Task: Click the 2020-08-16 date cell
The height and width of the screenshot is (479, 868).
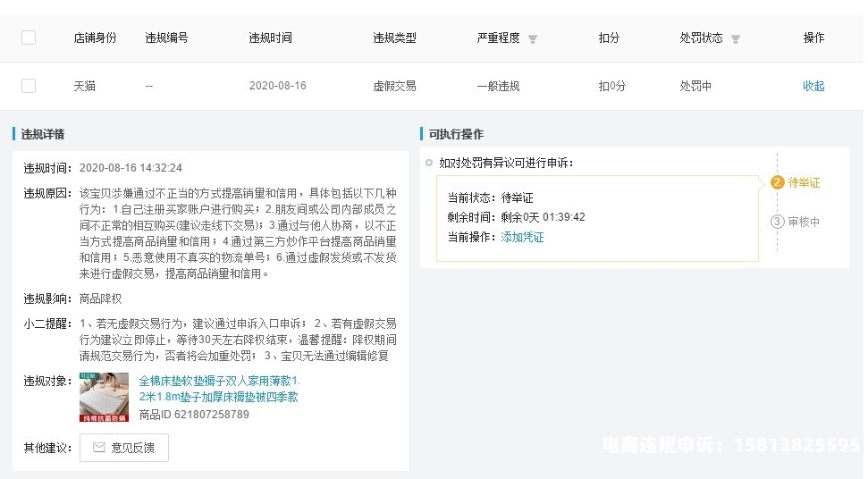Action: tap(277, 87)
